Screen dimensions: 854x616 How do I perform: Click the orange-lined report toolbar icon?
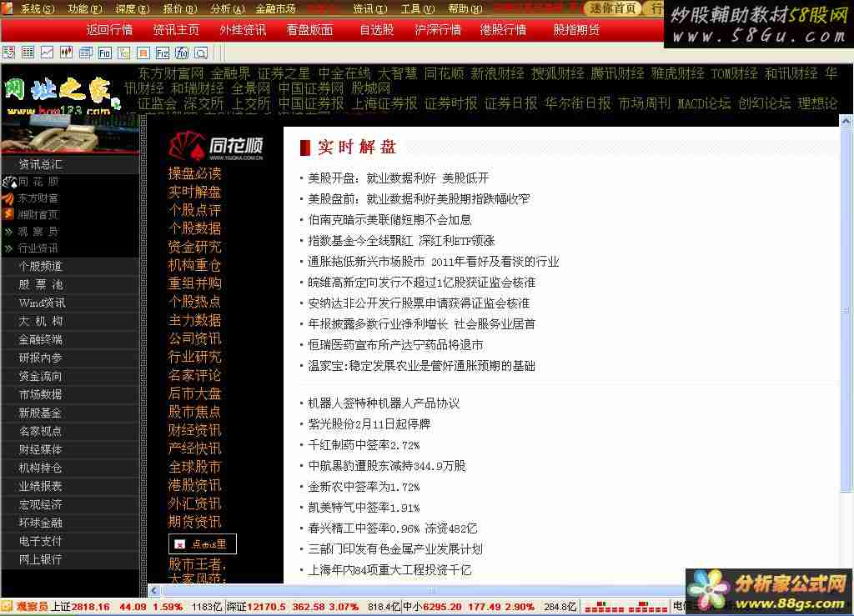(x=143, y=53)
